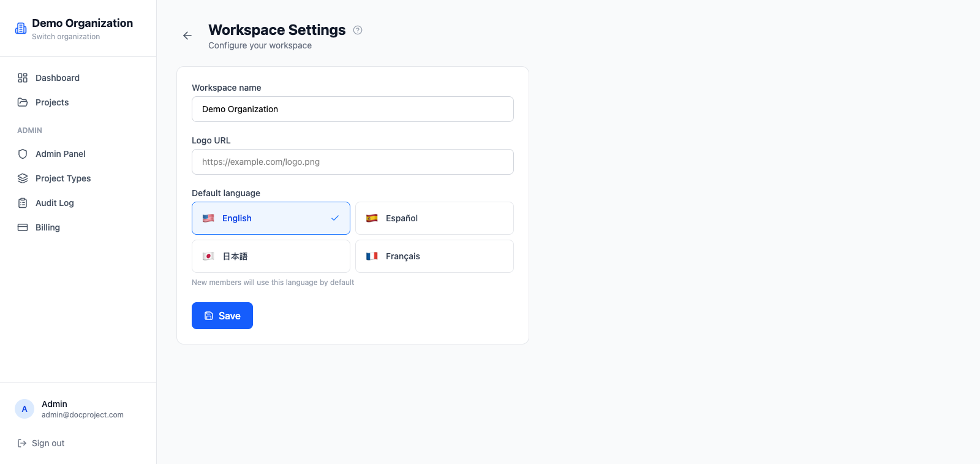Click the ADMIN section header
The image size is (980, 464).
29,131
